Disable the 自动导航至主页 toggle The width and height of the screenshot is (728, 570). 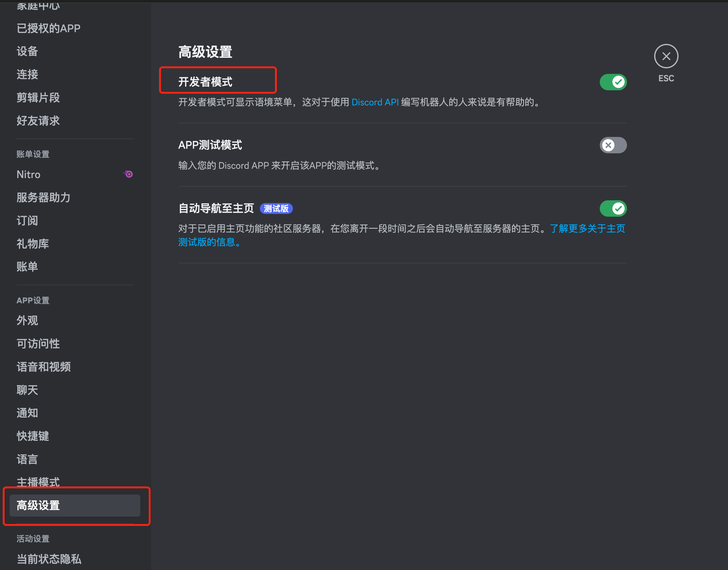(613, 209)
